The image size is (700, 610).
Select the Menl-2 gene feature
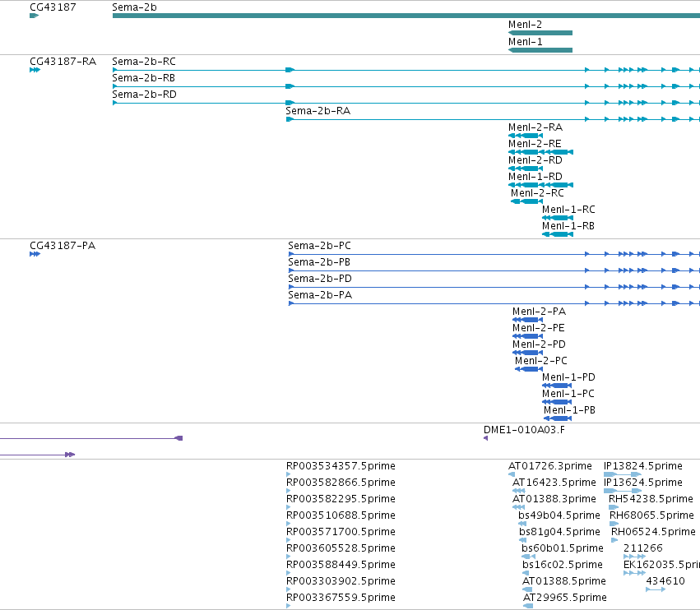coord(540,33)
